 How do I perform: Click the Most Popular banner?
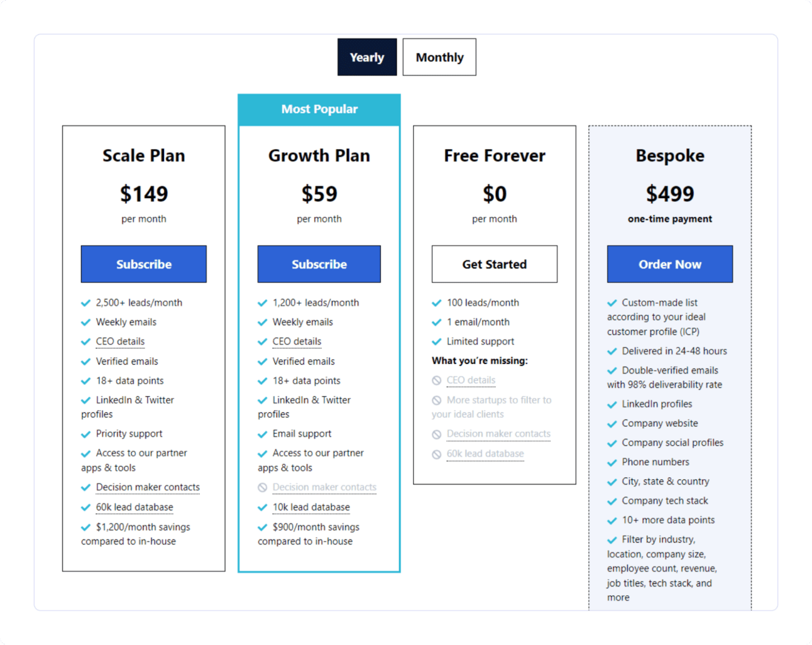pyautogui.click(x=319, y=109)
